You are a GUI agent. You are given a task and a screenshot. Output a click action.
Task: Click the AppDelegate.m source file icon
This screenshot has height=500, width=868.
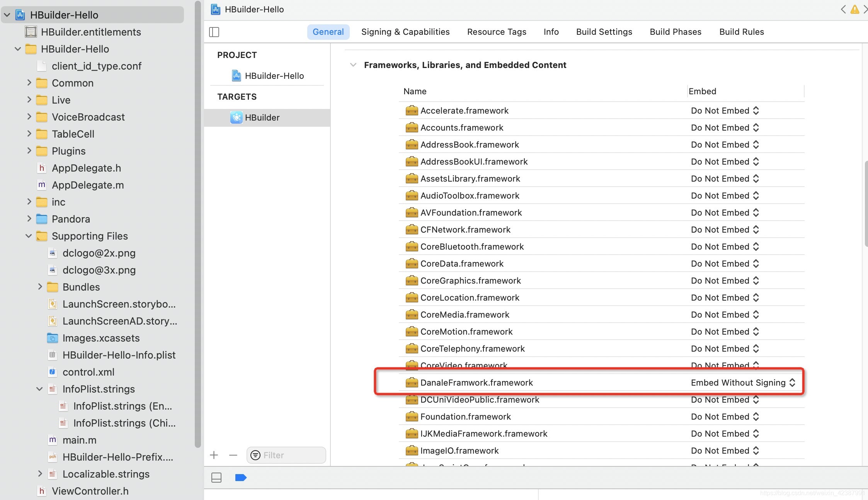42,185
